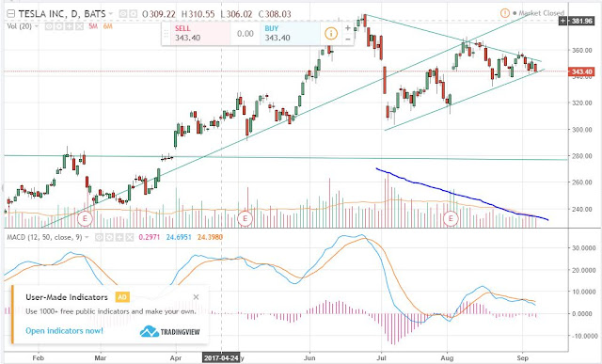This screenshot has width=602, height=364.
Task: Click the Aug label on time axis
Action: (x=447, y=357)
